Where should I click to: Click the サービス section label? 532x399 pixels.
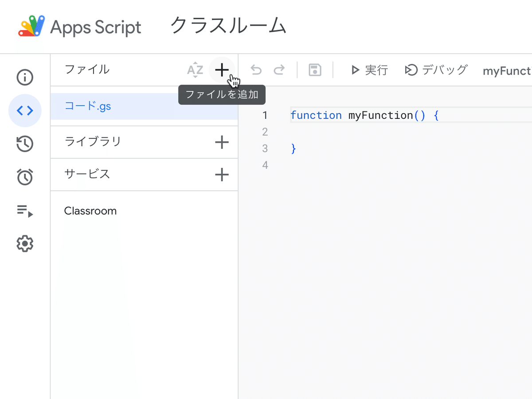[x=87, y=174]
